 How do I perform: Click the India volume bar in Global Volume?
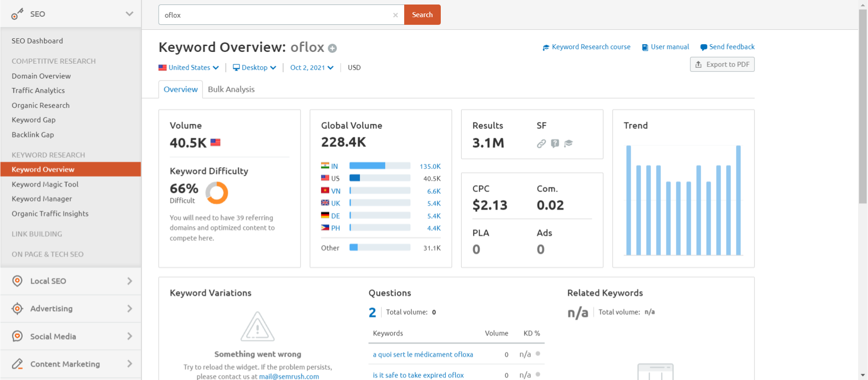pyautogui.click(x=380, y=166)
